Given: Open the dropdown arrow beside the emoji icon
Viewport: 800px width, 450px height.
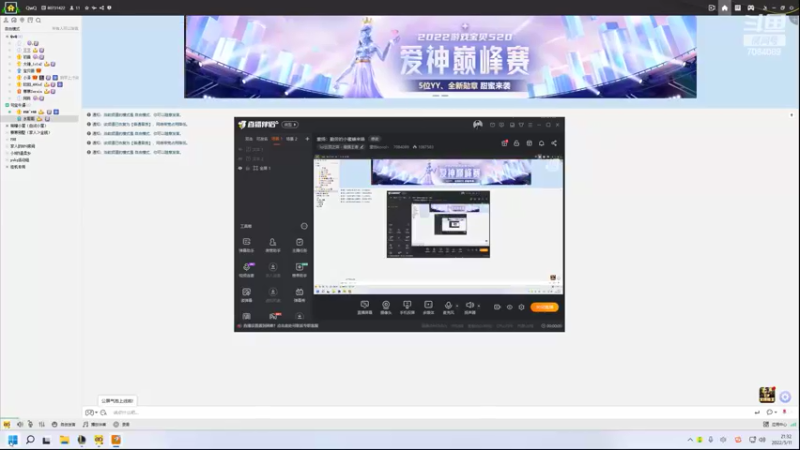Looking at the screenshot, I should [x=96, y=413].
